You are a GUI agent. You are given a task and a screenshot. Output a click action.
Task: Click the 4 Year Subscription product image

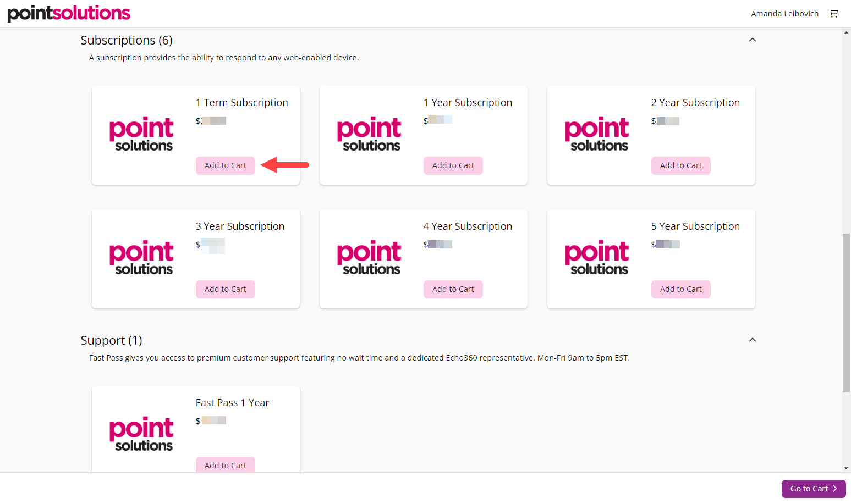tap(369, 258)
